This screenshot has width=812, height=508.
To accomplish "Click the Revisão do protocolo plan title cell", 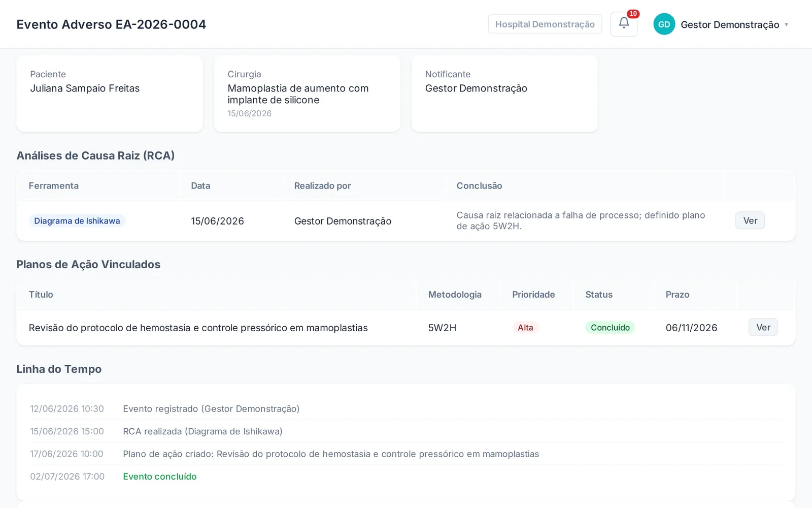I will coord(198,328).
